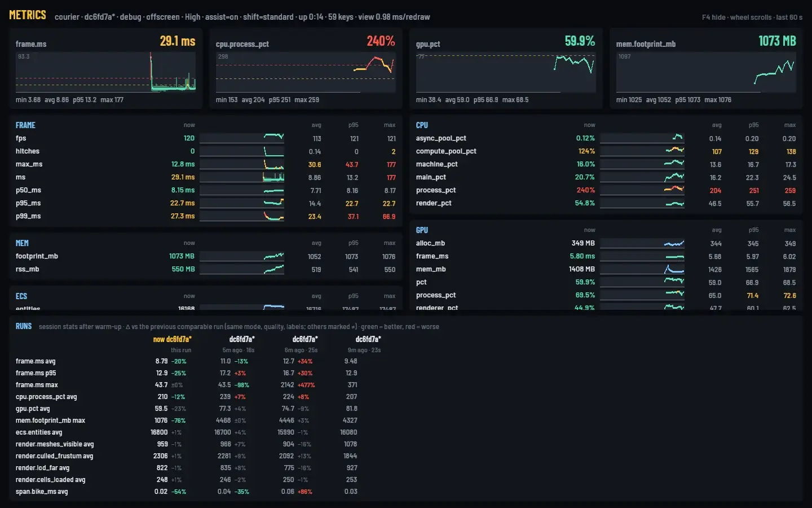Click the "now dc6fd7a*" run column header

point(173,339)
